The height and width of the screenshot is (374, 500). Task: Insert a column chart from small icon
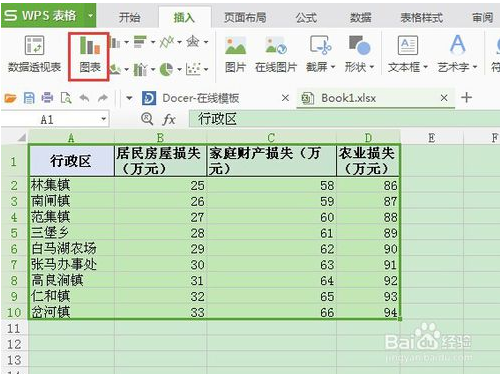coord(115,42)
